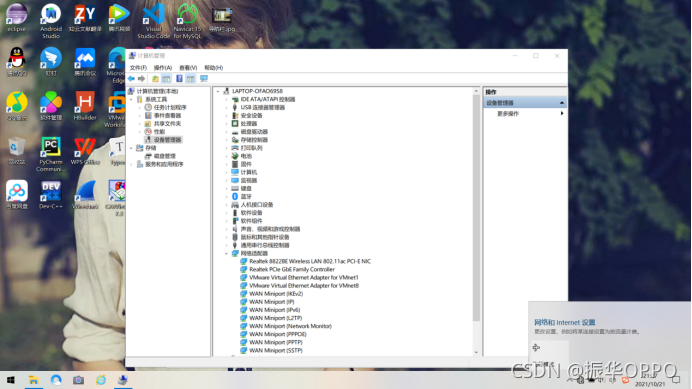Open the PyCharm Community desktop shortcut
This screenshot has width=692, height=389.
51,154
